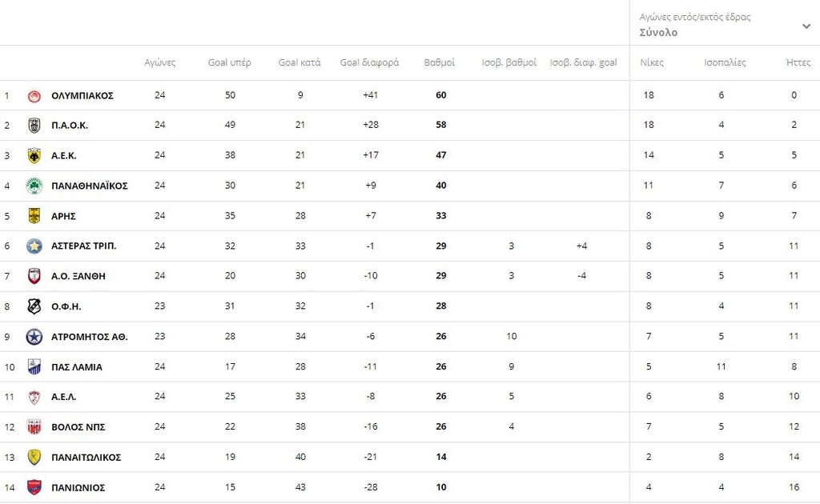Select the ΠΑΣ ΛΑΜΙΑ team row name
This screenshot has height=504, width=820.
click(77, 367)
